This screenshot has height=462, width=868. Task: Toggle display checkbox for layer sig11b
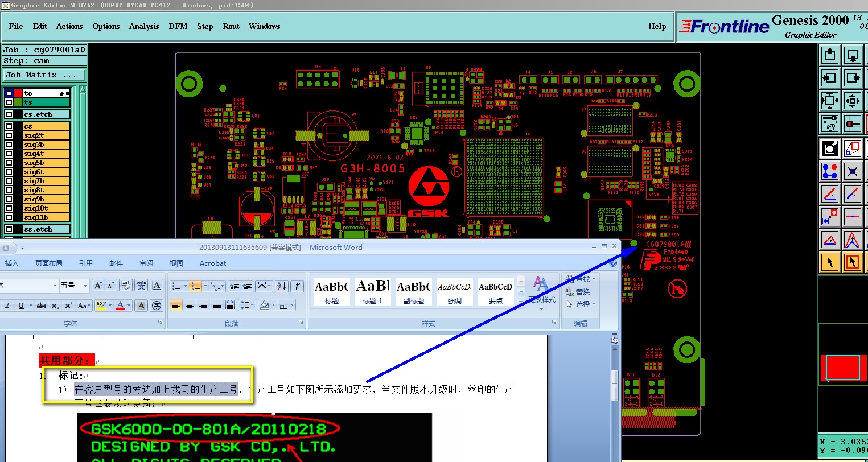coord(9,217)
